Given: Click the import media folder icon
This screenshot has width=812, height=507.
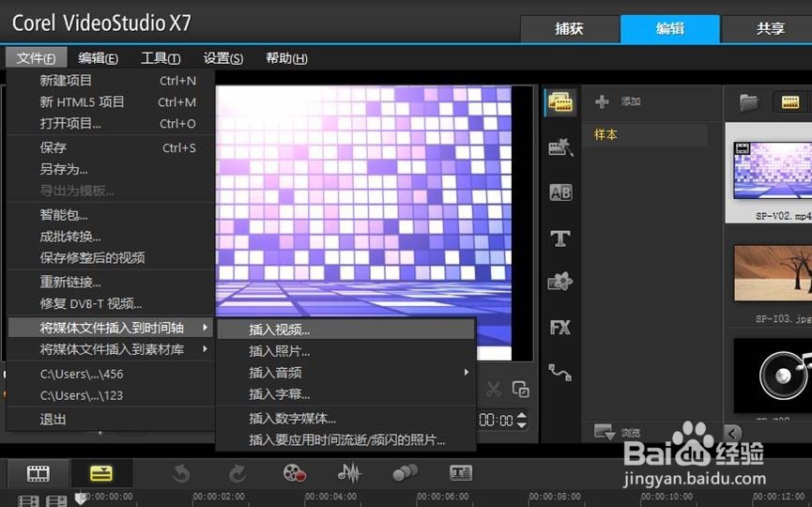Looking at the screenshot, I should point(749,102).
